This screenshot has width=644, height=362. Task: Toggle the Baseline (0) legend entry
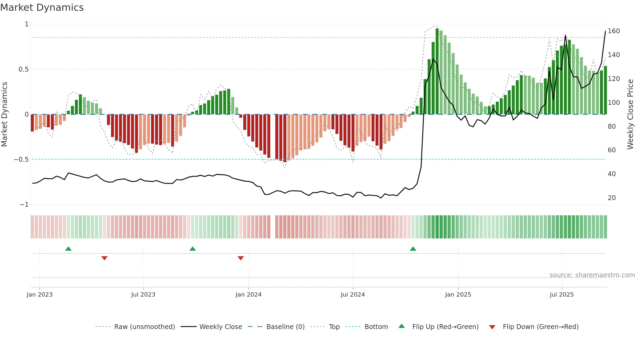[276, 327]
